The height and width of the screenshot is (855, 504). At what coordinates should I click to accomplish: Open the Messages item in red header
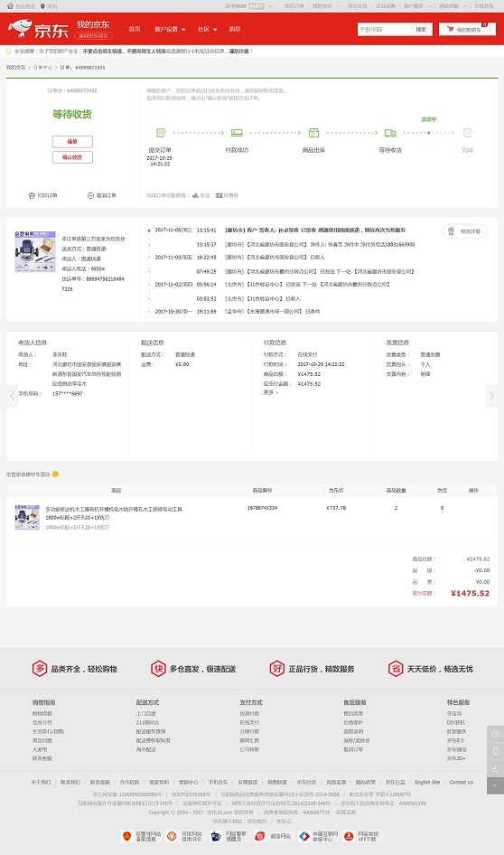tap(234, 29)
